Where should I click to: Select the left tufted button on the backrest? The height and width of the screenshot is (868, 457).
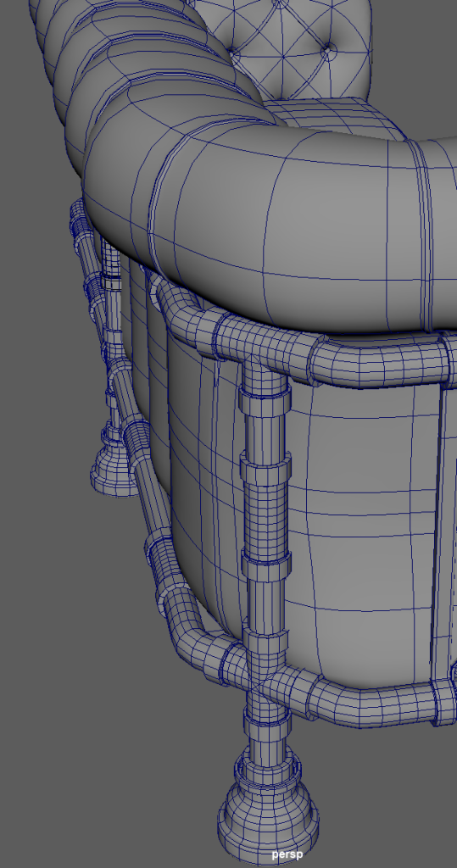coord(234,53)
